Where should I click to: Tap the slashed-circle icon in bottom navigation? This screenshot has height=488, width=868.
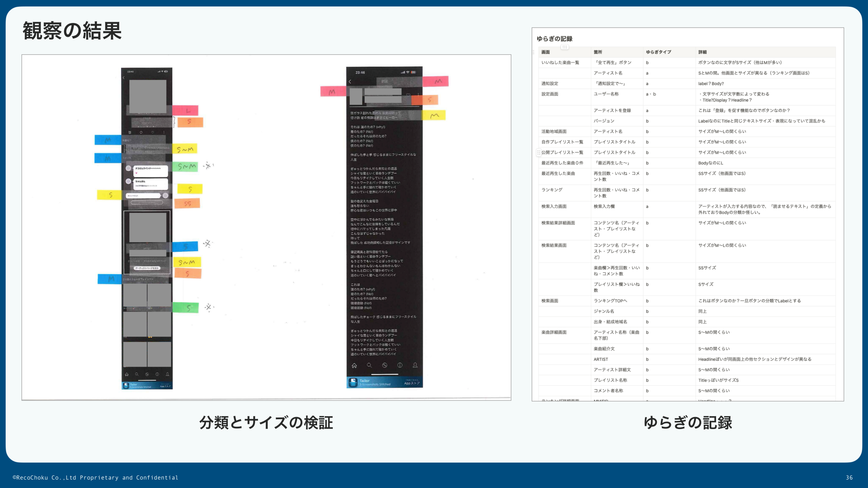[x=384, y=365]
